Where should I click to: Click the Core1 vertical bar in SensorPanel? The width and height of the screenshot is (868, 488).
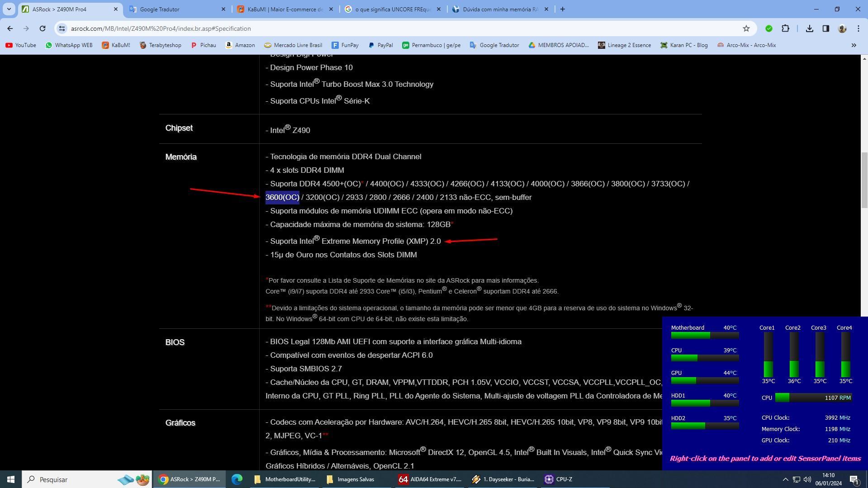(x=768, y=355)
